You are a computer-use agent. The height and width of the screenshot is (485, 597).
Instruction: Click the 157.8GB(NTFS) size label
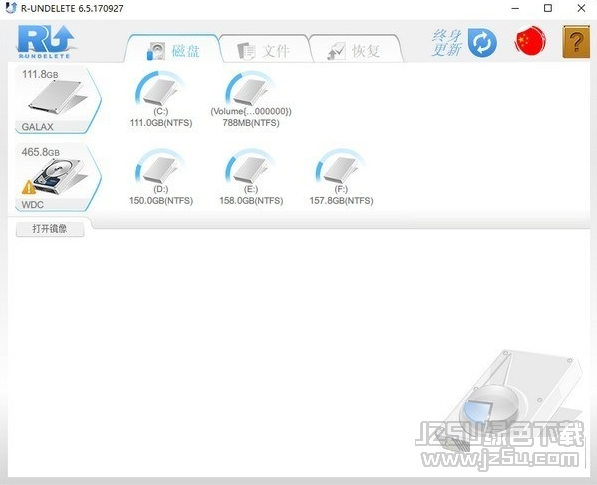click(341, 201)
